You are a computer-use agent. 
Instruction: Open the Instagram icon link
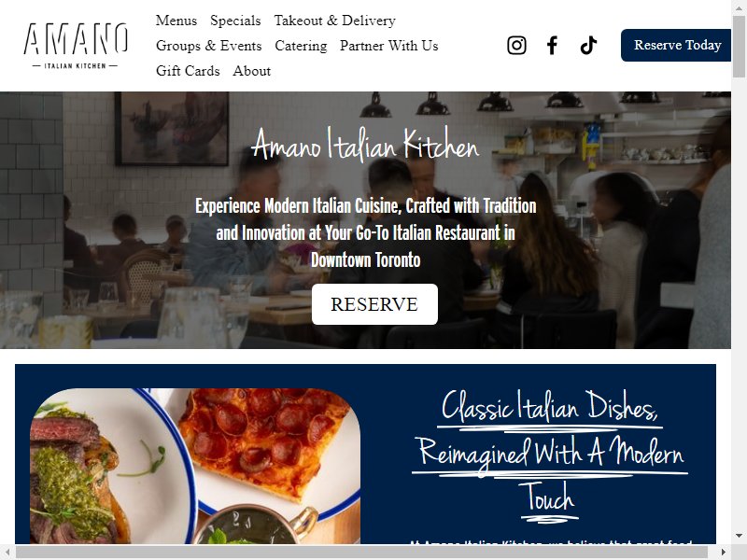pyautogui.click(x=516, y=45)
